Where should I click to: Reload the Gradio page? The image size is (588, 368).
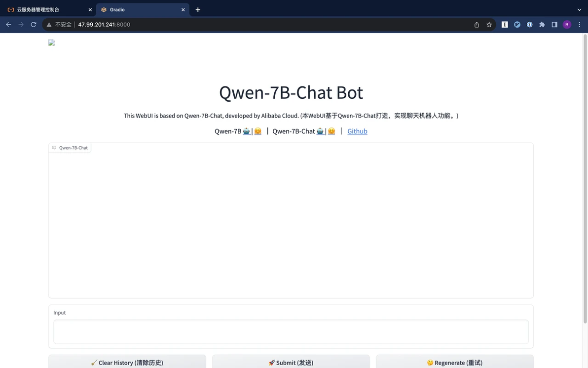[34, 24]
